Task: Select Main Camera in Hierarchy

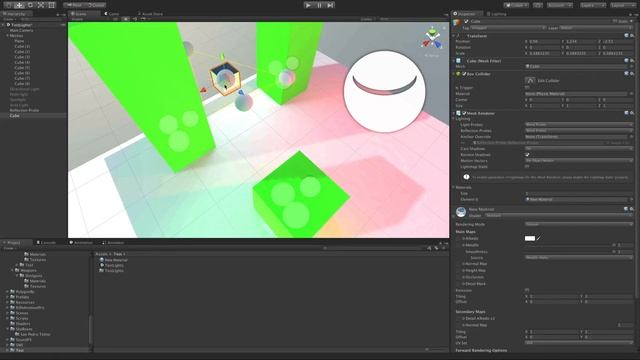Action: 21,30
